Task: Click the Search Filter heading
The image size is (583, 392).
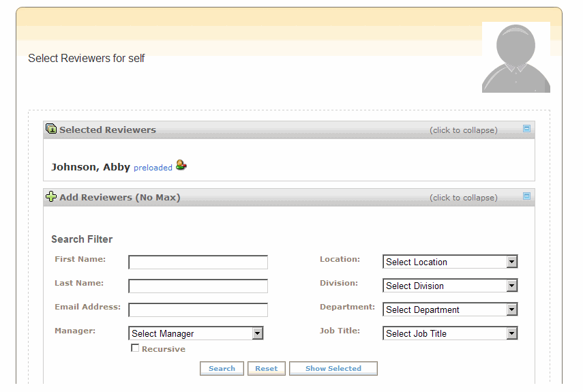Action: click(x=82, y=239)
